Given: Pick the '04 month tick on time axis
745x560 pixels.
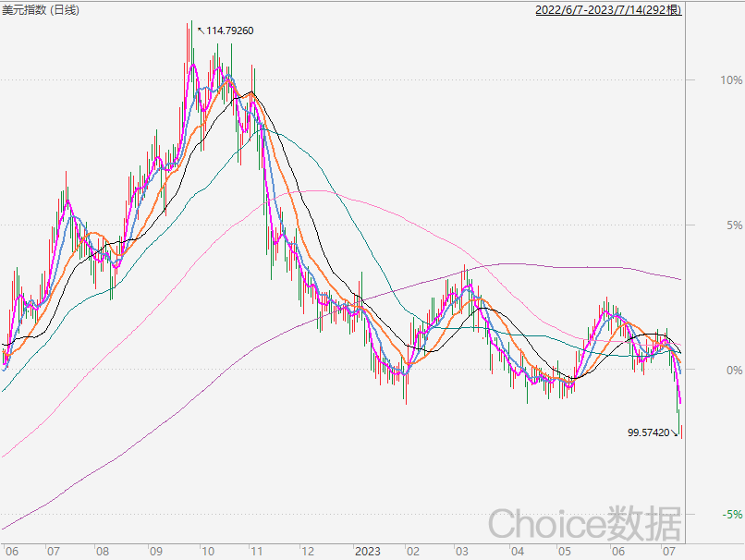Looking at the screenshot, I should click(x=516, y=551).
